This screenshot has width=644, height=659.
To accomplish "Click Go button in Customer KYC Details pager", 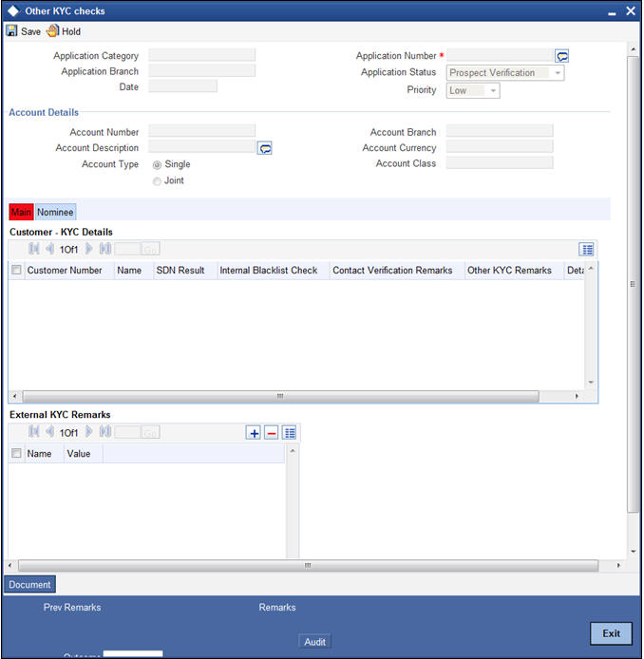I will 150,249.
